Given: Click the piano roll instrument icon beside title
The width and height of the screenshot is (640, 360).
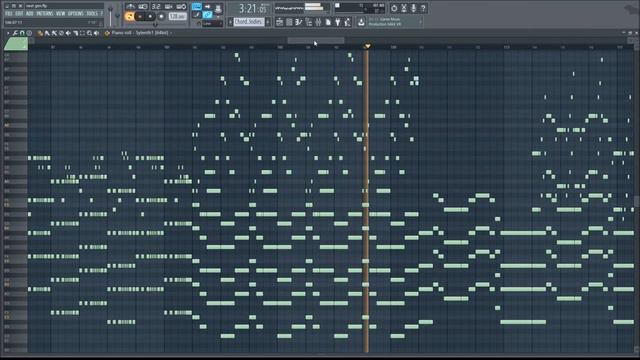Looking at the screenshot, I should (x=107, y=33).
